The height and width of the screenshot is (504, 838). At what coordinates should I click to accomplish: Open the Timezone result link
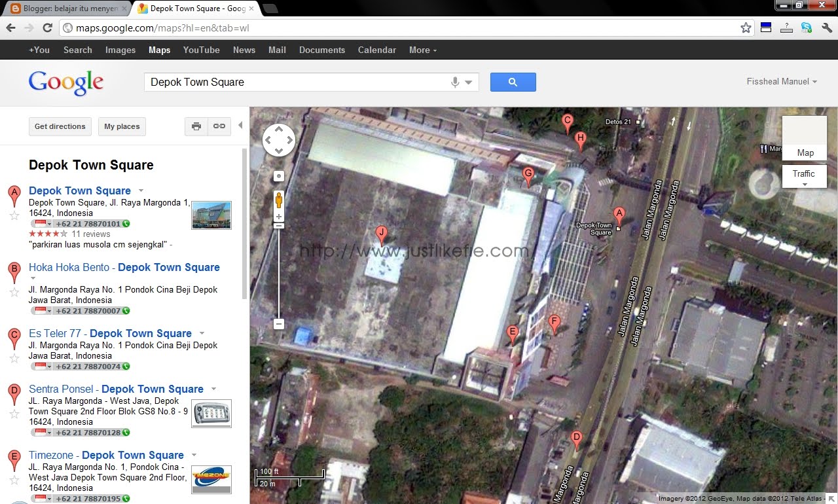coord(106,455)
